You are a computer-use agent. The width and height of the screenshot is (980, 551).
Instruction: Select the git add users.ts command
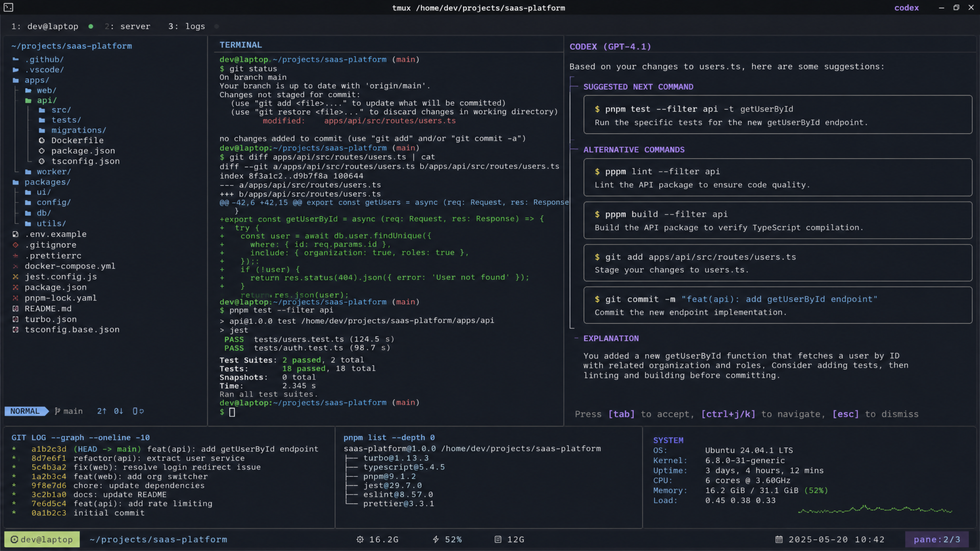(778, 263)
